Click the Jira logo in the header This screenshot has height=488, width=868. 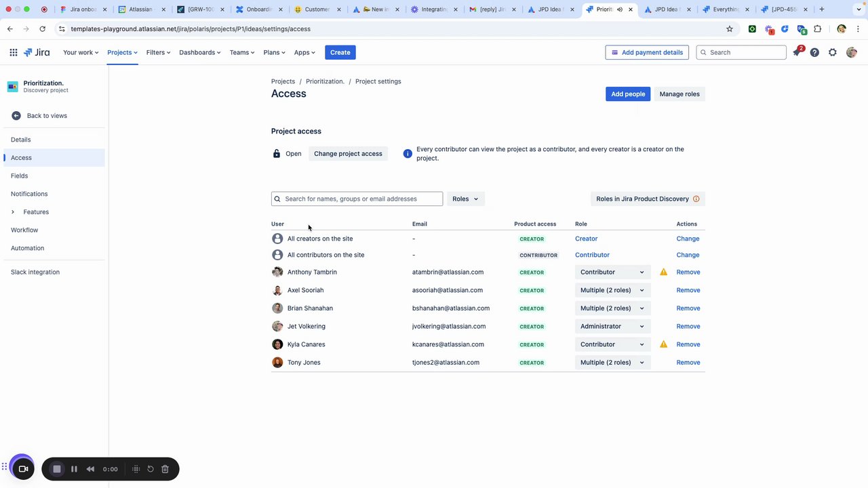click(x=37, y=52)
